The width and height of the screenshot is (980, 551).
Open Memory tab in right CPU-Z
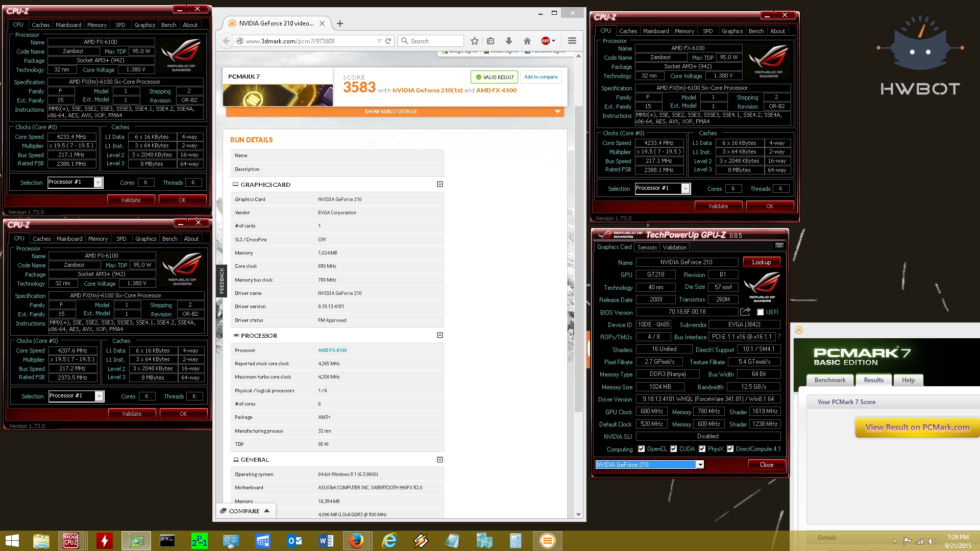(x=684, y=31)
